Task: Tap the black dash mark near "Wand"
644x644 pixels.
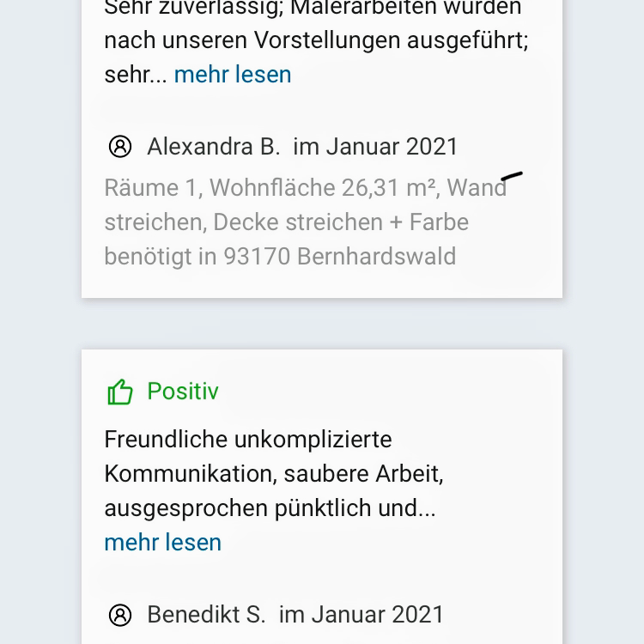Action: coord(512,177)
